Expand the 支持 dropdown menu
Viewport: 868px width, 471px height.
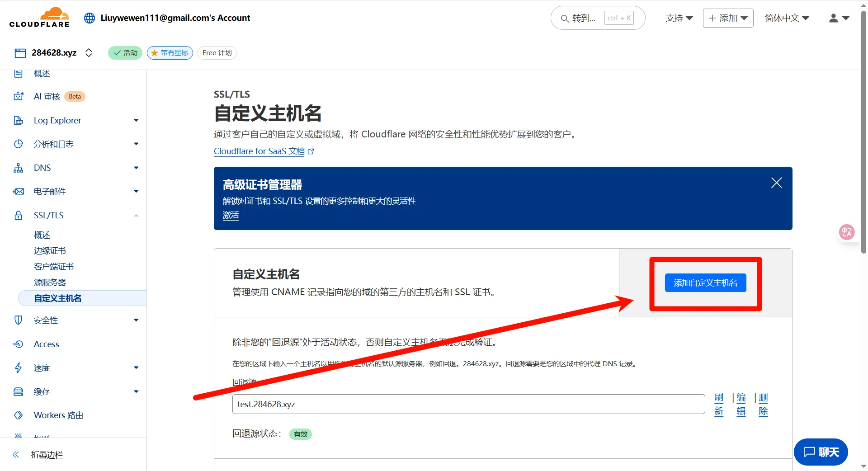pyautogui.click(x=679, y=18)
